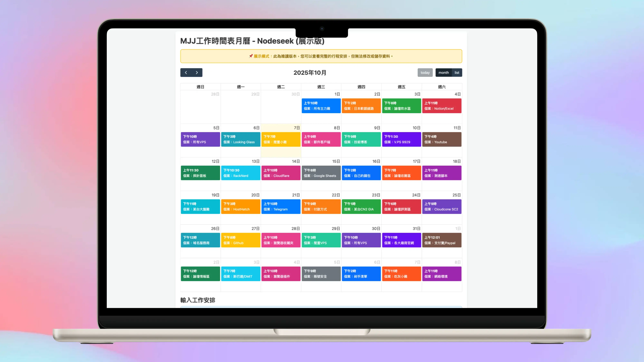This screenshot has height=362, width=644.
Task: Select the Notion/Excel event on October 4
Action: click(x=442, y=106)
